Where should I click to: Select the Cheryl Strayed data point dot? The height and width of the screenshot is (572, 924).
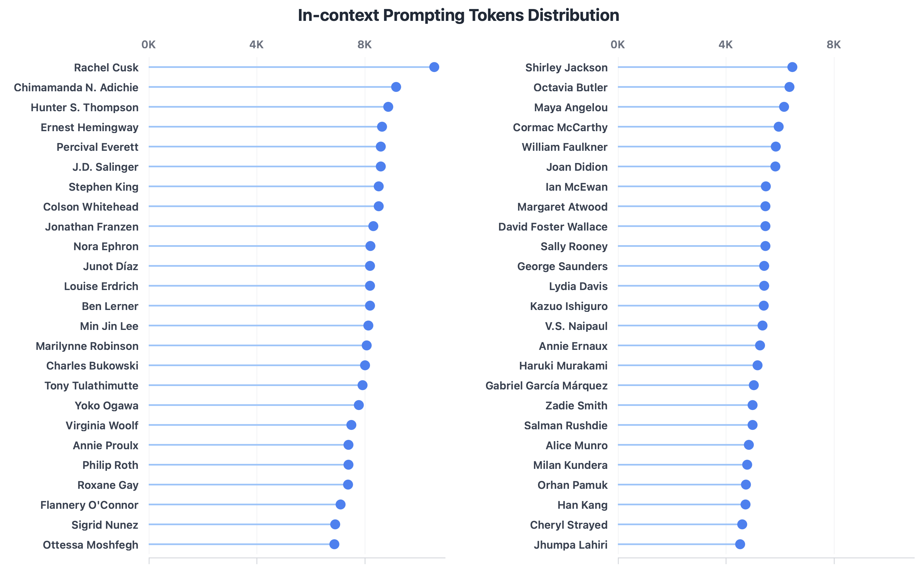click(742, 524)
